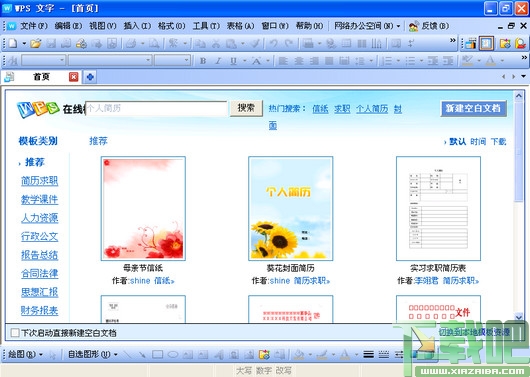Open the 母亲节信纸 template thumbnail
Viewport: 530px width, 377px height.
[143, 208]
